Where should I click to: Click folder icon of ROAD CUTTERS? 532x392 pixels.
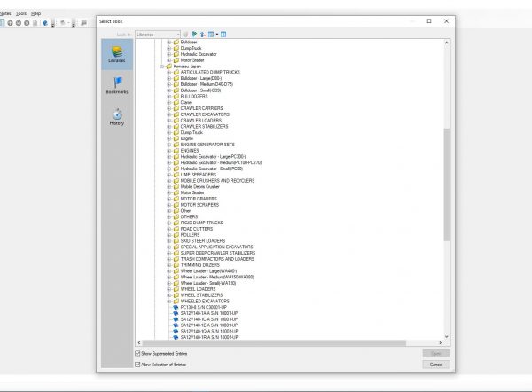(x=176, y=229)
